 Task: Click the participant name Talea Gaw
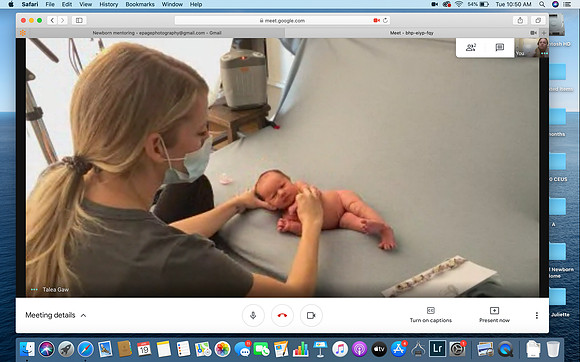click(55, 290)
